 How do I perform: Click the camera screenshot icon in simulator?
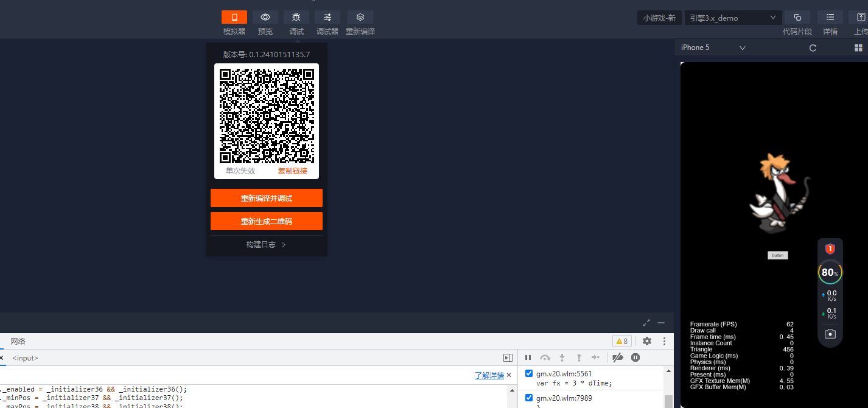[830, 334]
